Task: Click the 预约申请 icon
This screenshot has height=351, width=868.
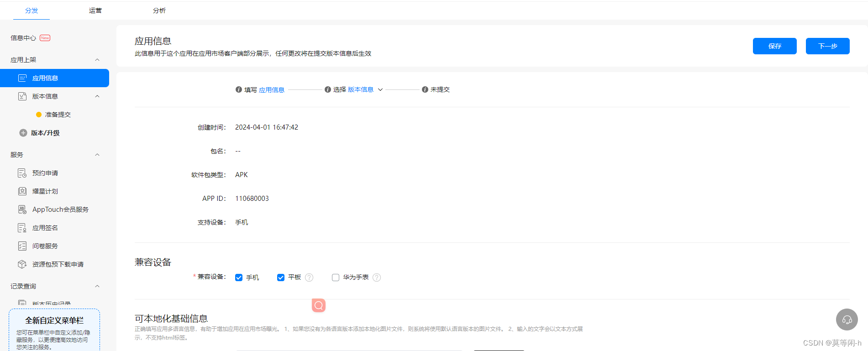Action: (x=22, y=173)
